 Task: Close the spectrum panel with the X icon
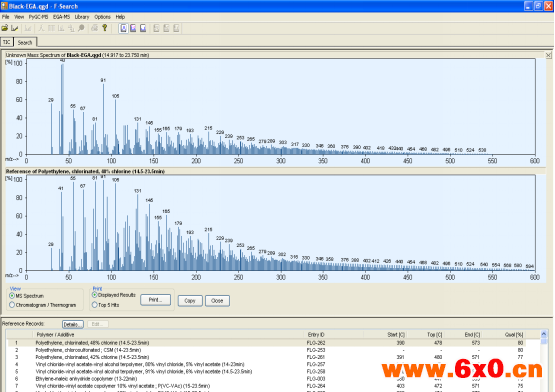point(548,55)
